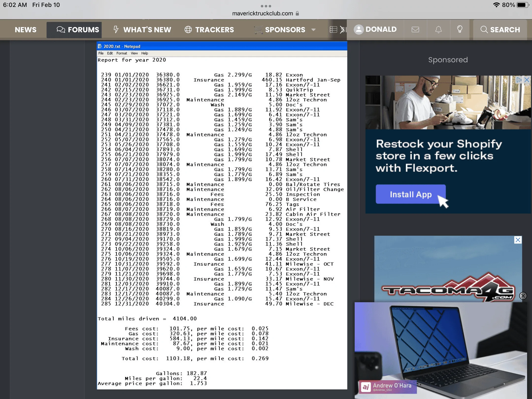
Task: Open the News section
Action: (26, 30)
